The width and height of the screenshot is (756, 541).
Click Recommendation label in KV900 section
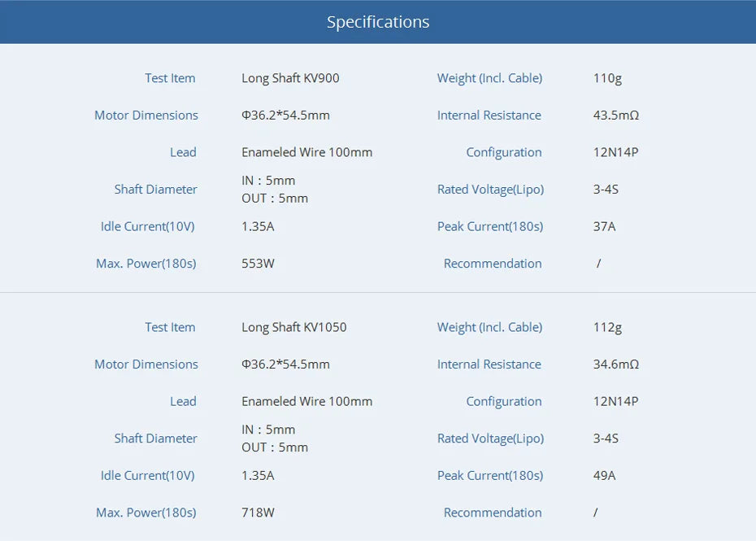tap(493, 264)
